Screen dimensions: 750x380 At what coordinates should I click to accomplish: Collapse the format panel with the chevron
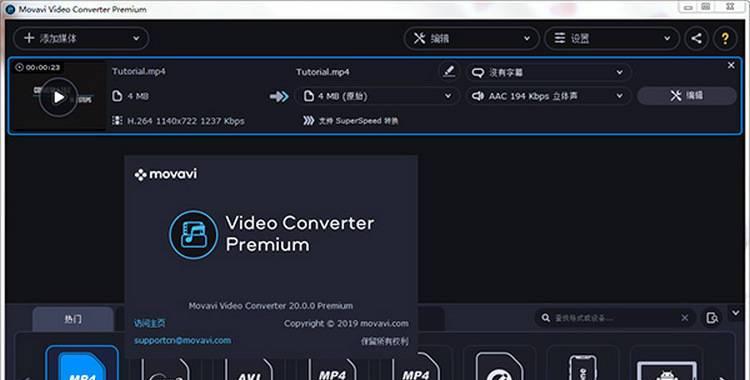pos(736,313)
